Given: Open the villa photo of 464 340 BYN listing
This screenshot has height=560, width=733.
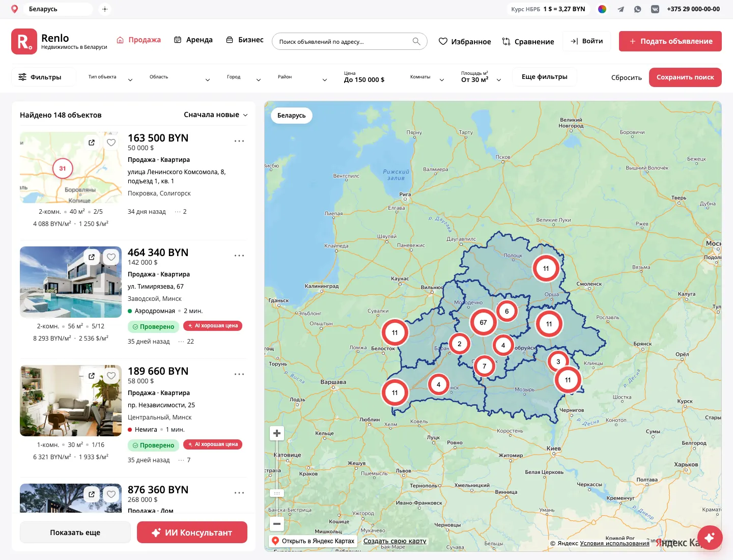Looking at the screenshot, I should coord(71,282).
